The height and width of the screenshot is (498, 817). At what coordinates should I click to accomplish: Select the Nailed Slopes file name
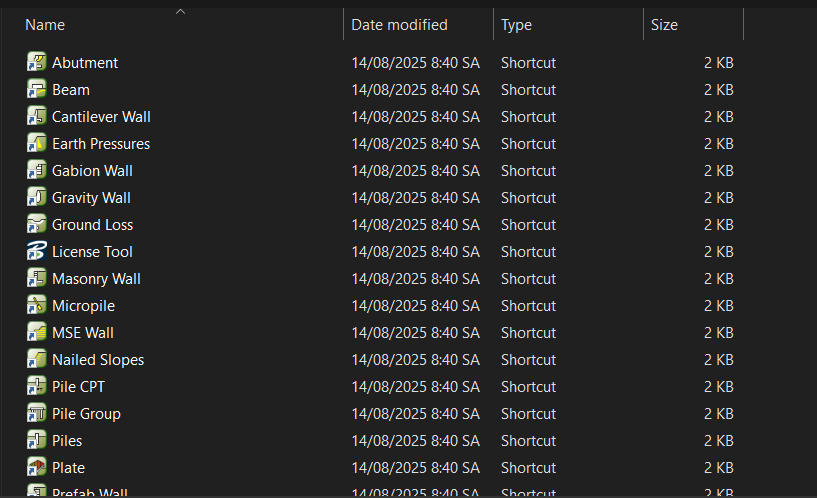(x=98, y=359)
